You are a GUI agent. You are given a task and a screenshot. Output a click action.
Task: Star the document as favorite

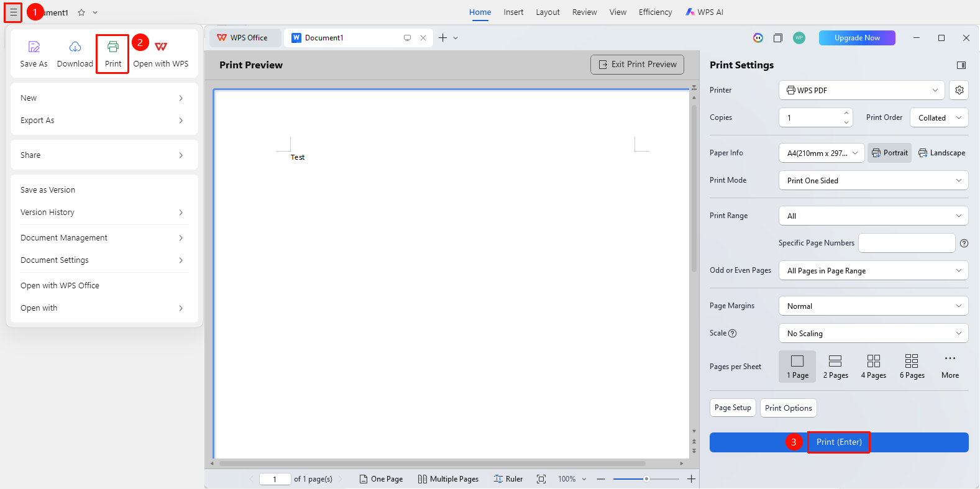pyautogui.click(x=81, y=12)
